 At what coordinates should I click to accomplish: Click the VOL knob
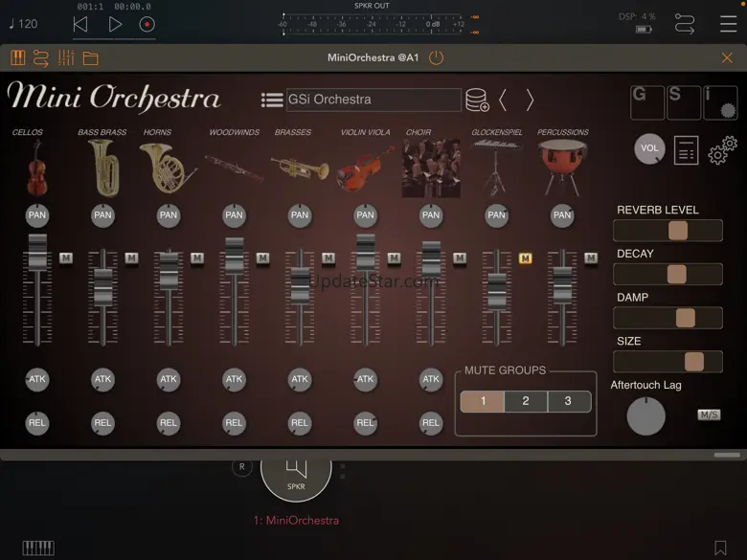click(649, 148)
